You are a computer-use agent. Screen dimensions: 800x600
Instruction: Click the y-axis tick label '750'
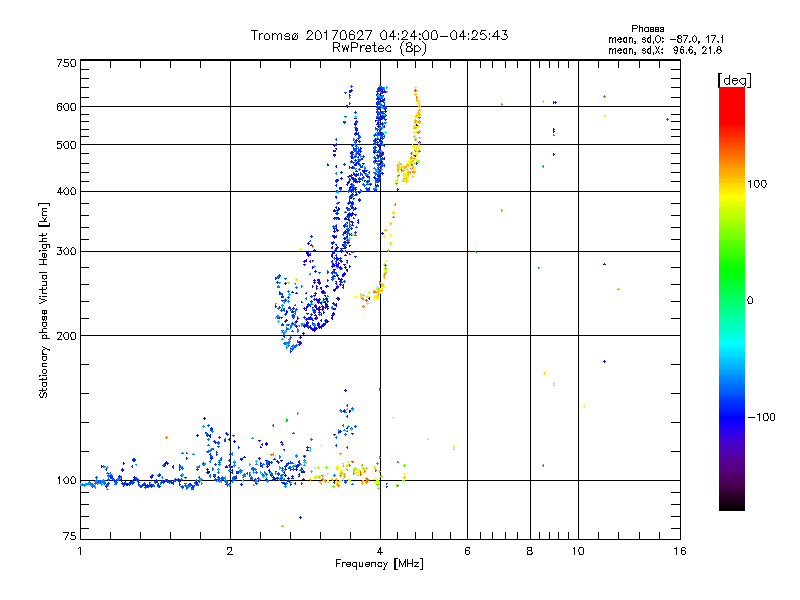click(x=66, y=62)
